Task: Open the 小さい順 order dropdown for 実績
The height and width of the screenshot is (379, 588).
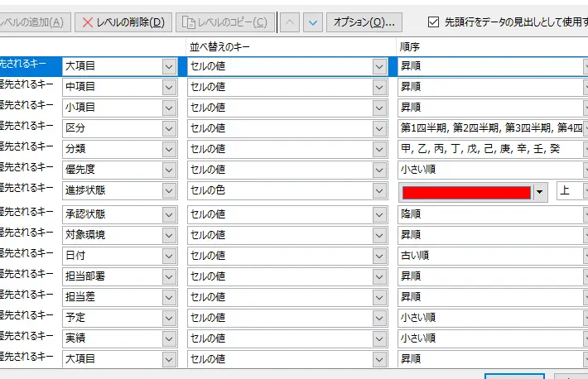Action: pyautogui.click(x=493, y=338)
